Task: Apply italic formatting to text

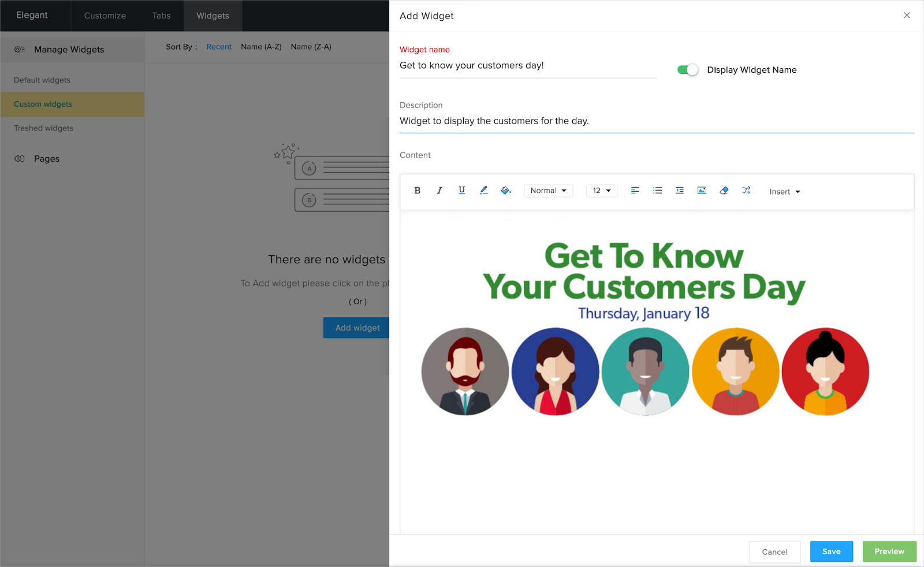Action: pyautogui.click(x=439, y=191)
